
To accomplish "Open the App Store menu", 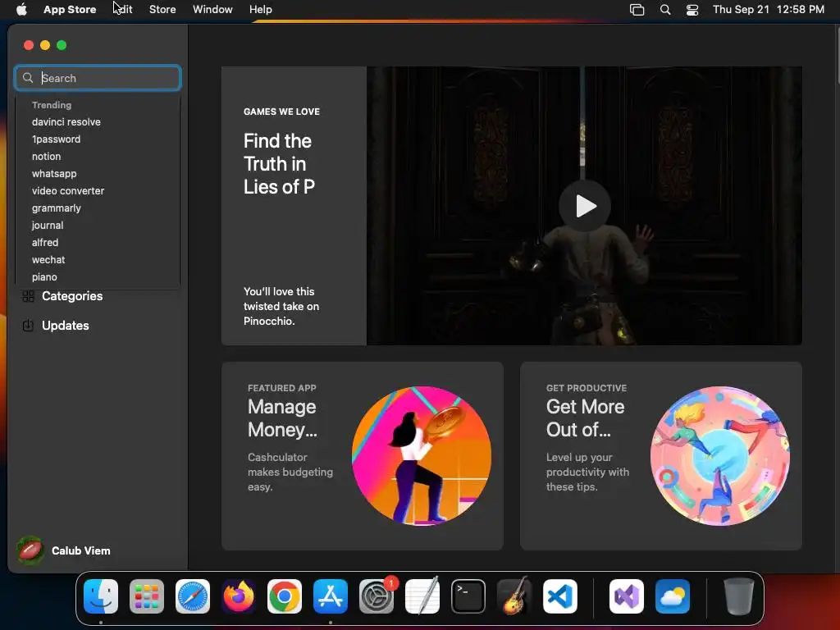I will tap(70, 9).
